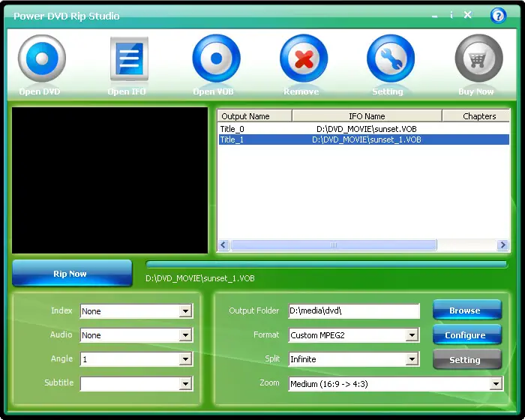
Task: Click the IFO Name column header
Action: click(x=367, y=116)
